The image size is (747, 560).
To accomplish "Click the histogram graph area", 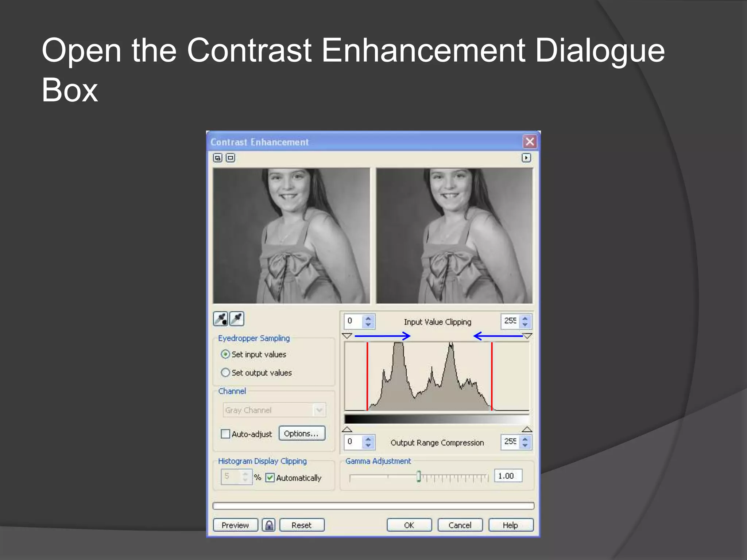I will (x=437, y=376).
